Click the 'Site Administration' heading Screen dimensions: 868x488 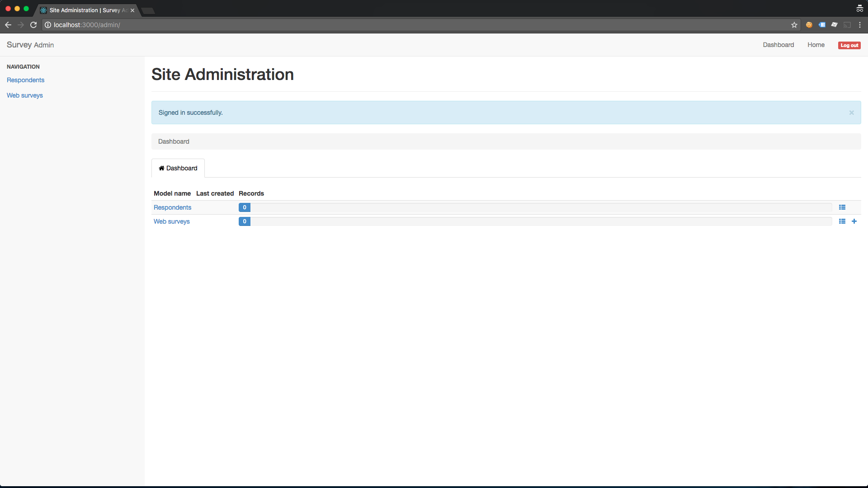[x=222, y=74]
